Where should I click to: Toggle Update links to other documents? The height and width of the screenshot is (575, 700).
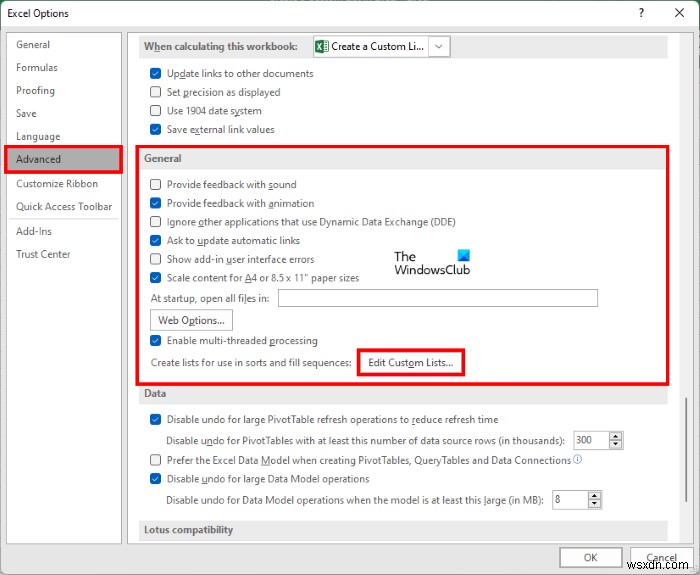pos(155,73)
